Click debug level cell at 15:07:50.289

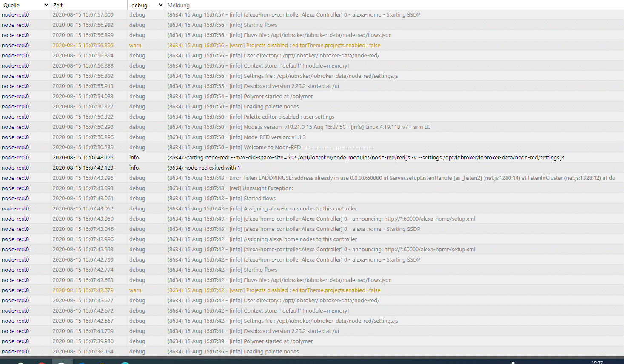(x=137, y=148)
